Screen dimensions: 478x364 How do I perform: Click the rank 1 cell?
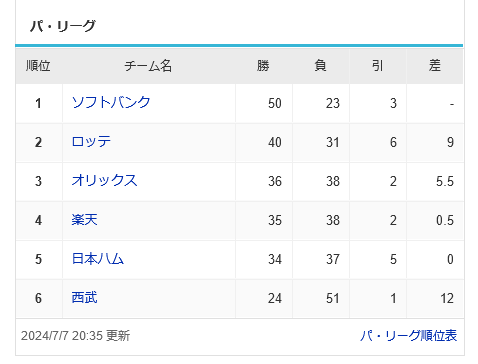coord(39,103)
